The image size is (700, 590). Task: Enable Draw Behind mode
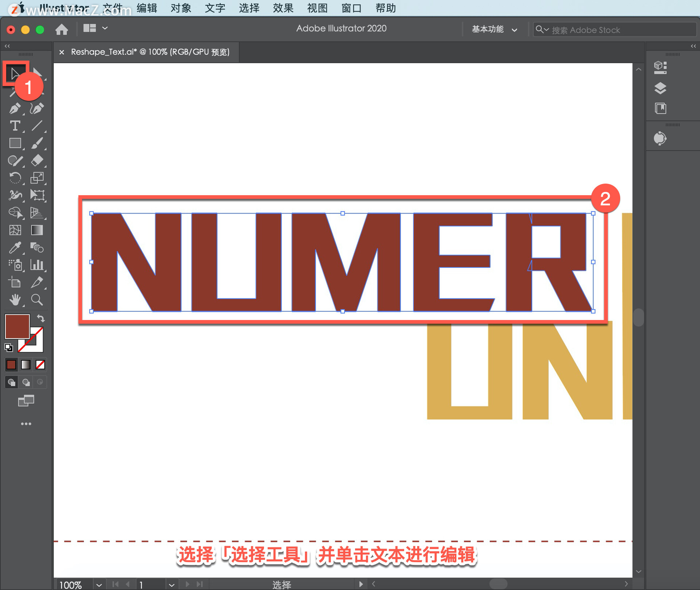pos(26,382)
